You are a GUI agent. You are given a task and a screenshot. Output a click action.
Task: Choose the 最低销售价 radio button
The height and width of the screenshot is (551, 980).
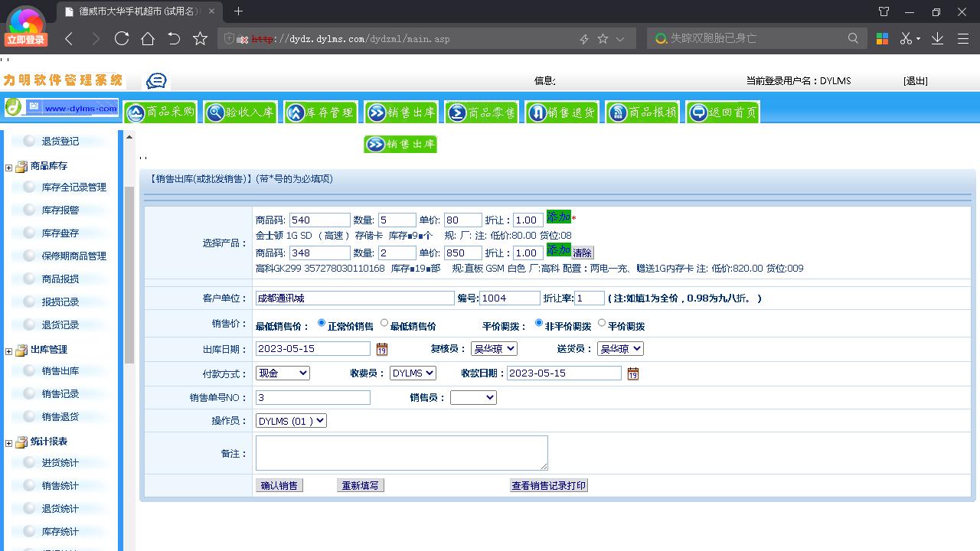tap(384, 322)
